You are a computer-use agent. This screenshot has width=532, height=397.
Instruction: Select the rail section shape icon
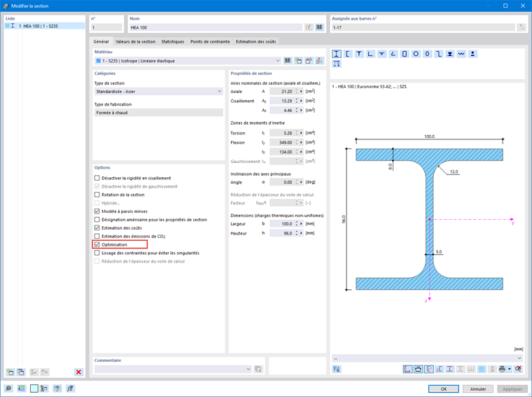(450, 54)
